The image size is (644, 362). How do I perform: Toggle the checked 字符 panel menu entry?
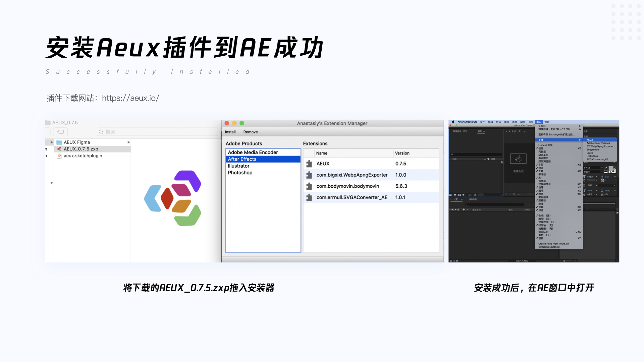[x=541, y=165]
